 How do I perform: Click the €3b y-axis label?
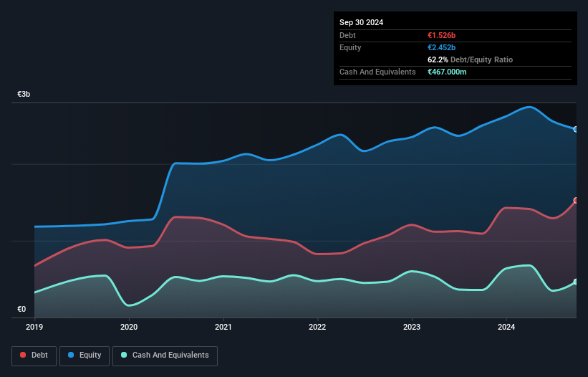point(24,94)
